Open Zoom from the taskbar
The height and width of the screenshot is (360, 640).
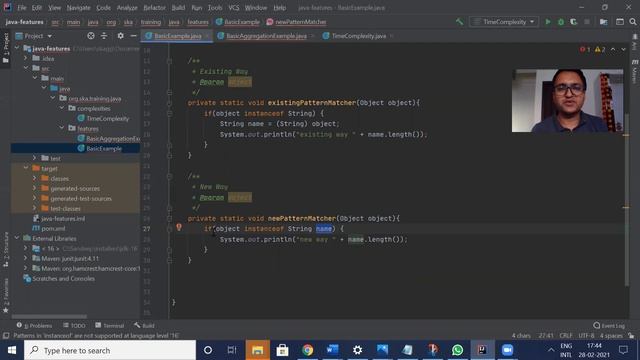point(507,350)
